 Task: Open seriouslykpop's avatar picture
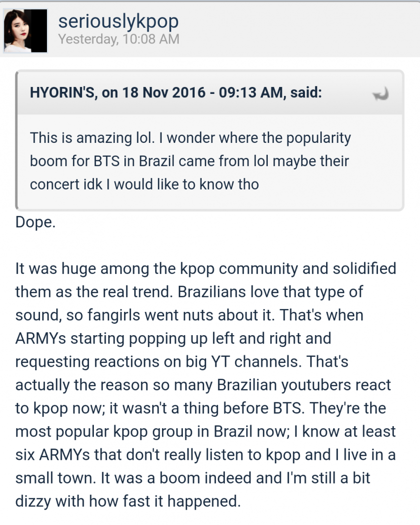[26, 31]
